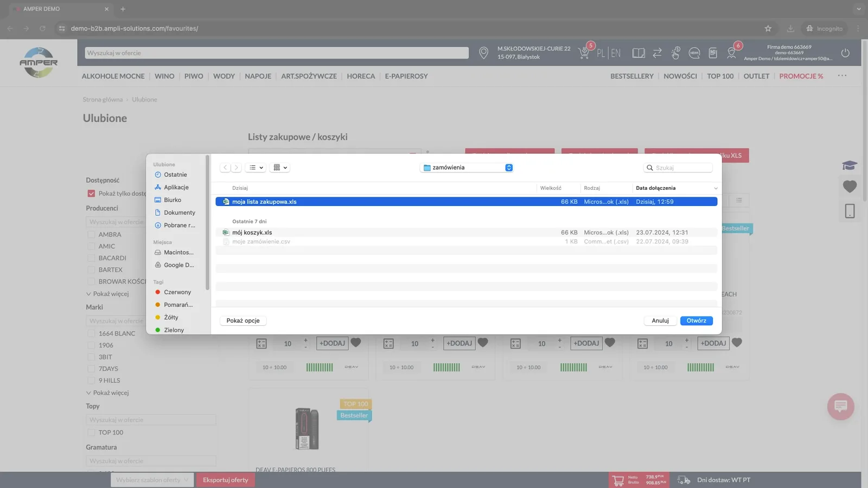Open a new browser tab
868x488 pixels.
click(x=123, y=9)
